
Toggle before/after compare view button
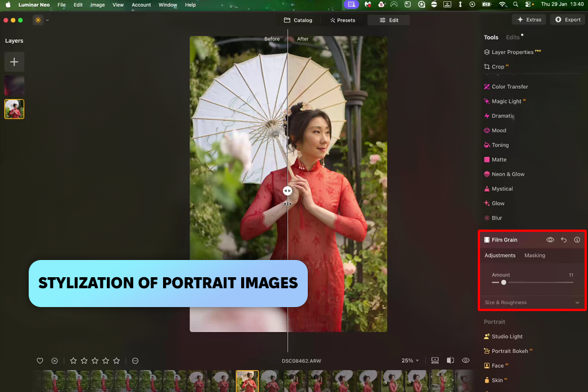[x=450, y=360]
